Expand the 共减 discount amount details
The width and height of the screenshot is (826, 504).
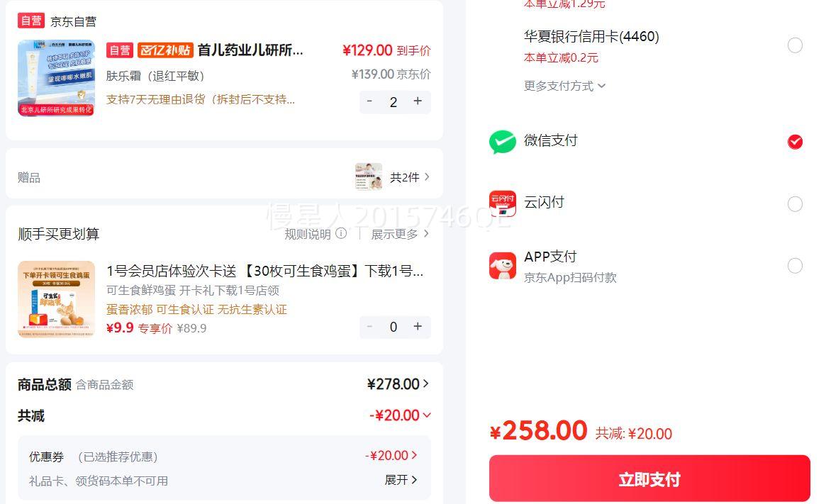click(401, 415)
